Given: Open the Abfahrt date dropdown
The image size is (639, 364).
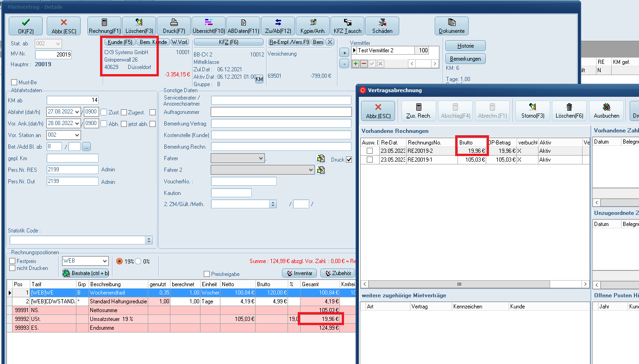Looking at the screenshot, I should tap(77, 112).
